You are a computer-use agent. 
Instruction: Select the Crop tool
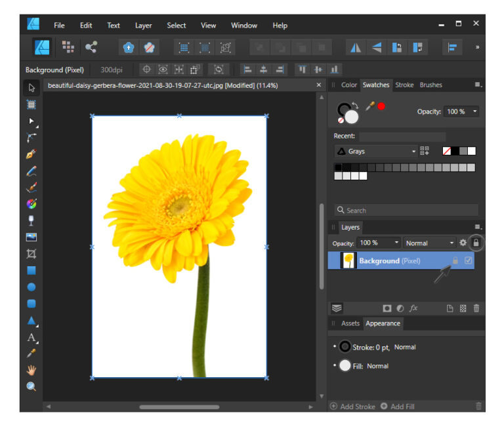tap(31, 254)
